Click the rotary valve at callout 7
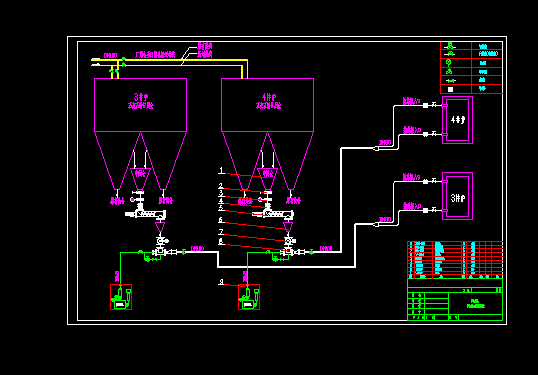The height and width of the screenshot is (375, 538). pyautogui.click(x=289, y=241)
